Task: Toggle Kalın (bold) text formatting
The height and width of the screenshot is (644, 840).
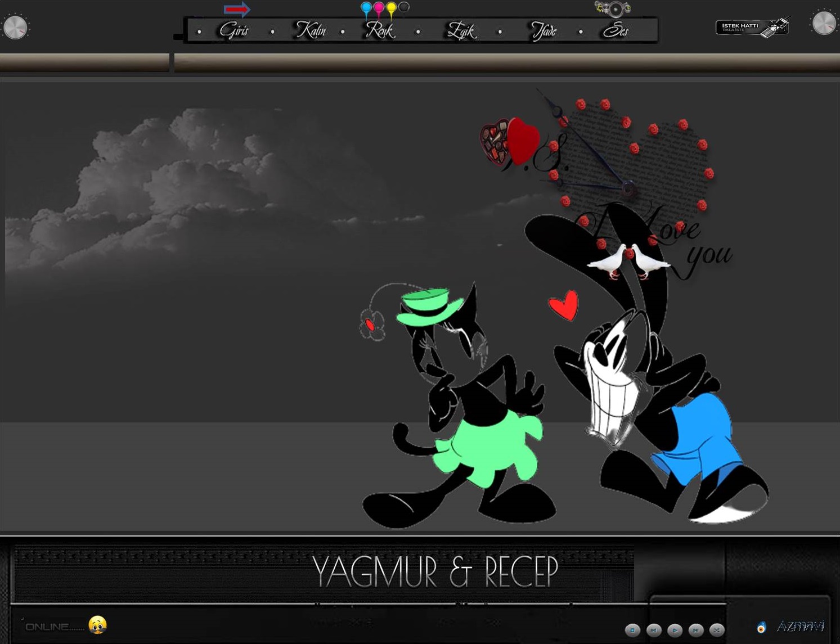Action: [x=311, y=30]
